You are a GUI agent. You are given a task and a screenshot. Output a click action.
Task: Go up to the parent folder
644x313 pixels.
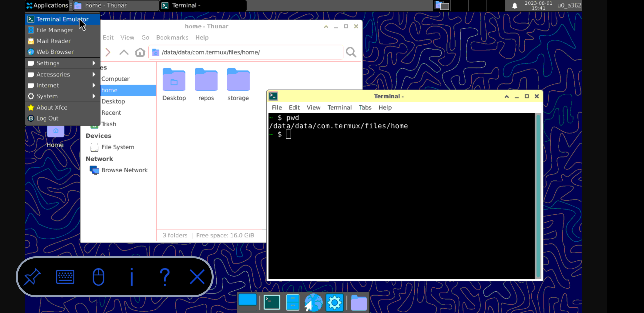pos(124,52)
